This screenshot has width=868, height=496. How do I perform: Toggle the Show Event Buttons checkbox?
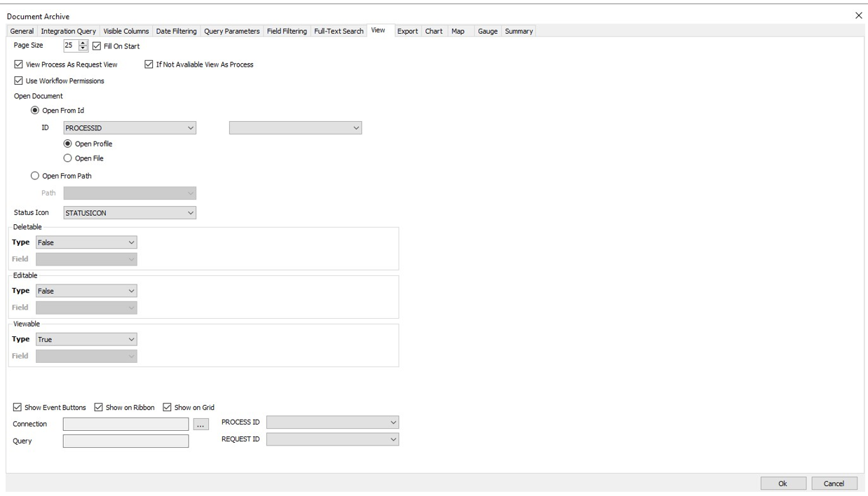point(18,407)
